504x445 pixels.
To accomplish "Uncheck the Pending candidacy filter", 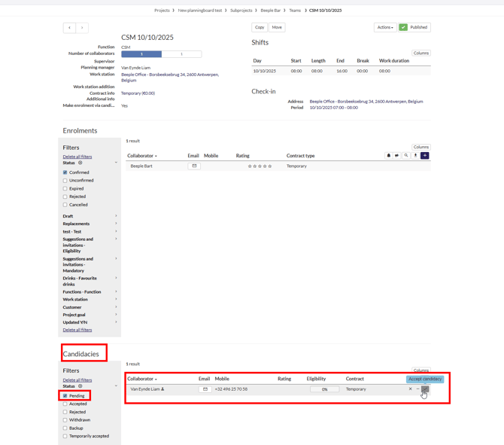I will point(65,395).
